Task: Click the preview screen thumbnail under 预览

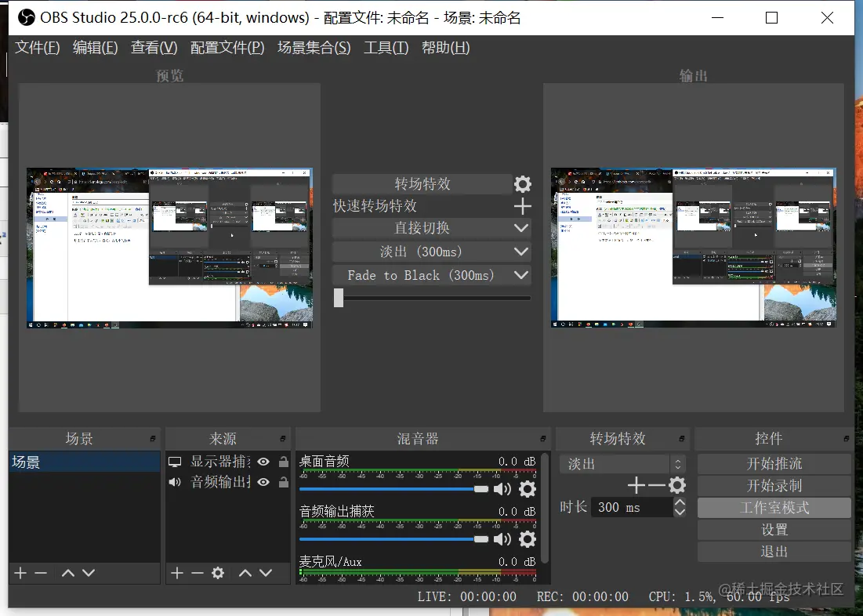Action: tap(169, 248)
